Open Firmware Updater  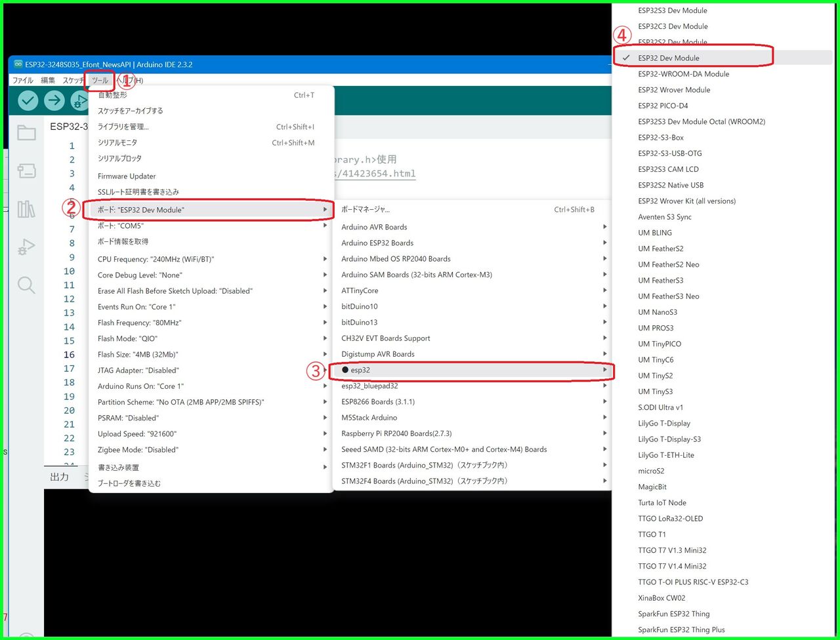(211, 176)
